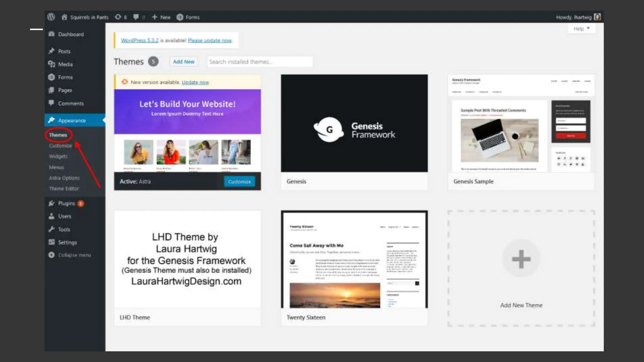Open Theme Editor submenu item
This screenshot has width=644, height=362.
[64, 189]
